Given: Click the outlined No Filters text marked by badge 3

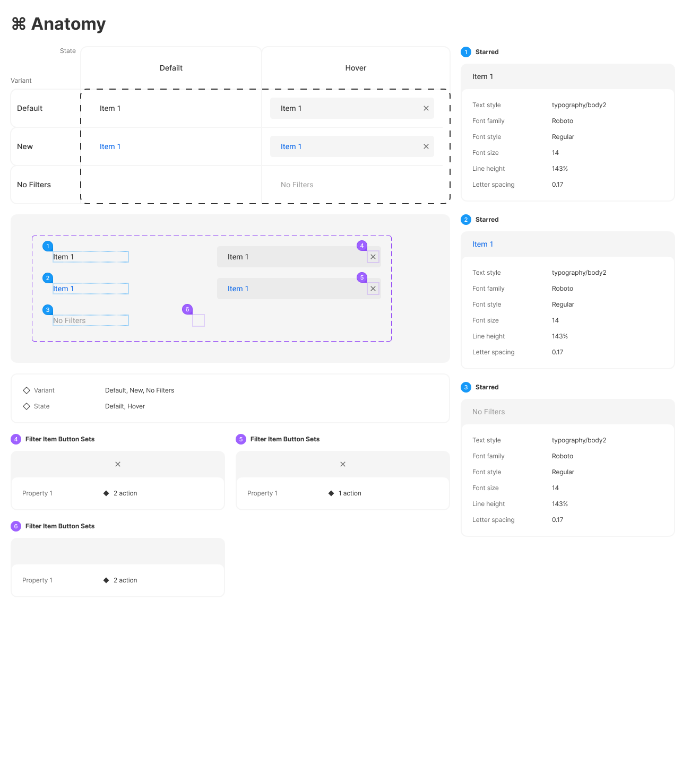Looking at the screenshot, I should [x=91, y=320].
